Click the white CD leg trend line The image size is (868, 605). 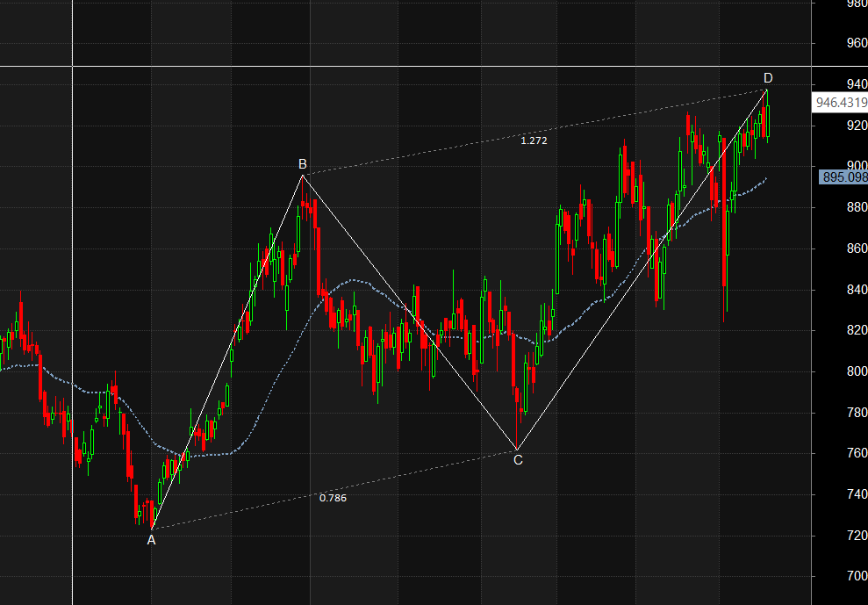tap(642, 270)
